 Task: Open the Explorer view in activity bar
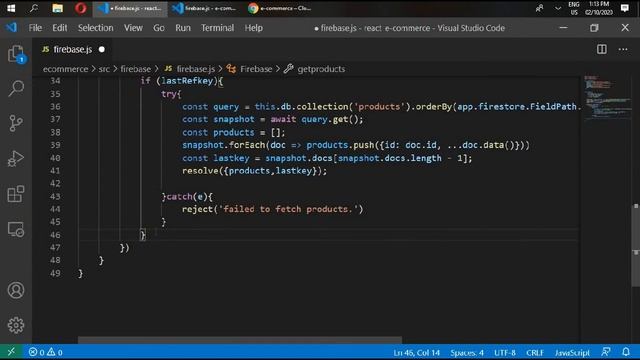16,54
